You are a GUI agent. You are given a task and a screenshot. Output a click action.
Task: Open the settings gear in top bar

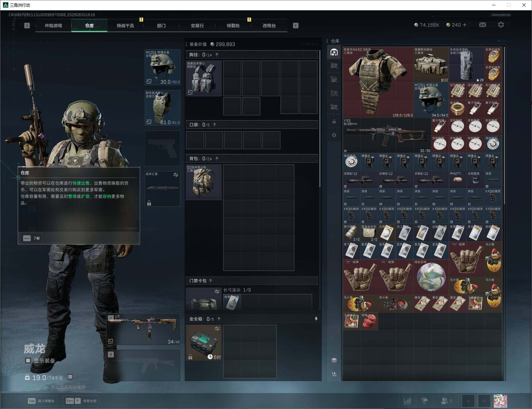[x=501, y=25]
